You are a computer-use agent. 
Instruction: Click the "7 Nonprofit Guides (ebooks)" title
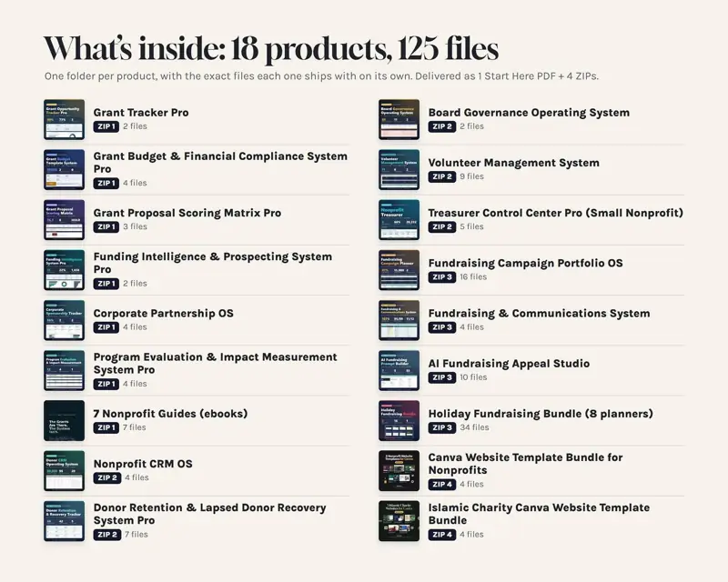pos(170,414)
